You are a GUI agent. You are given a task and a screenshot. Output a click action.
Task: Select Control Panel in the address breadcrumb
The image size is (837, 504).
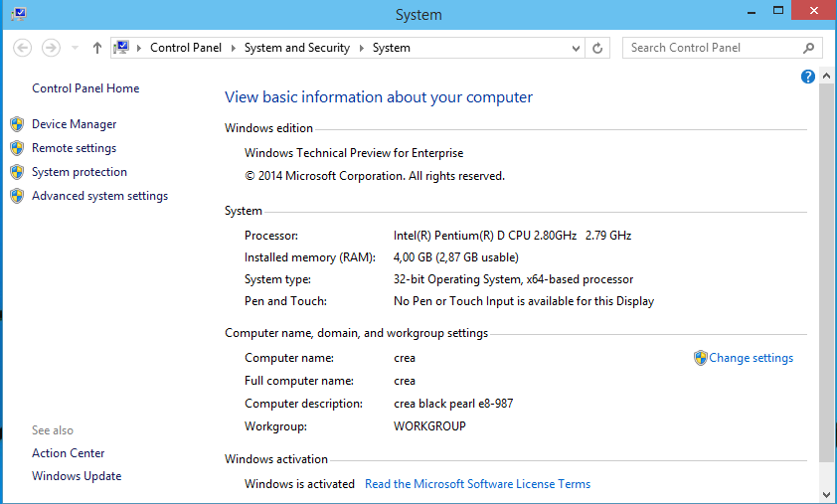[187, 48]
